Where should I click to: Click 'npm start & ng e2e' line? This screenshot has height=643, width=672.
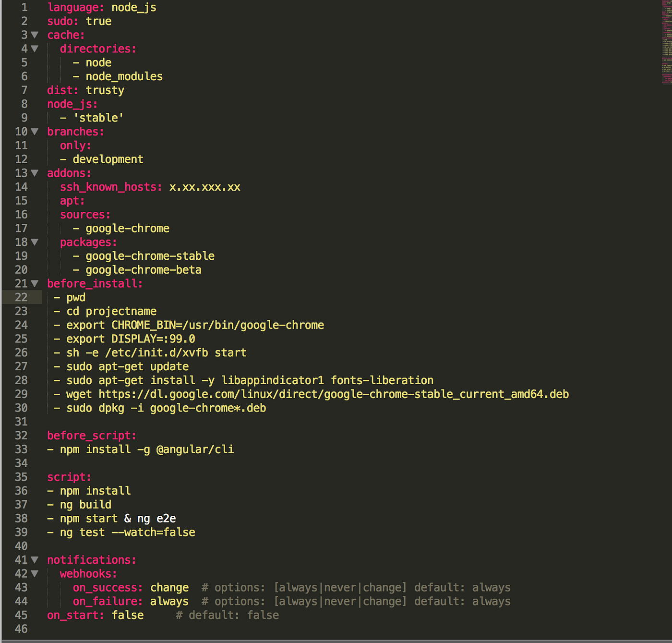coord(118,519)
